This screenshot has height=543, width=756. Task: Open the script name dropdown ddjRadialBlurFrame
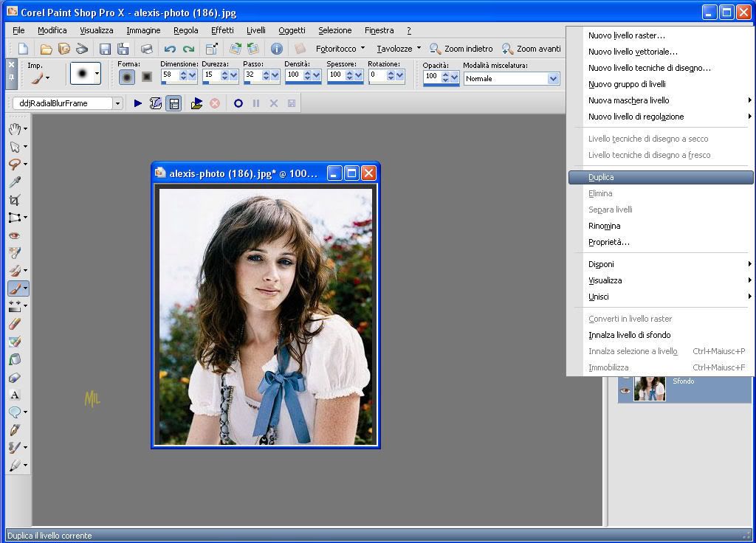point(117,103)
